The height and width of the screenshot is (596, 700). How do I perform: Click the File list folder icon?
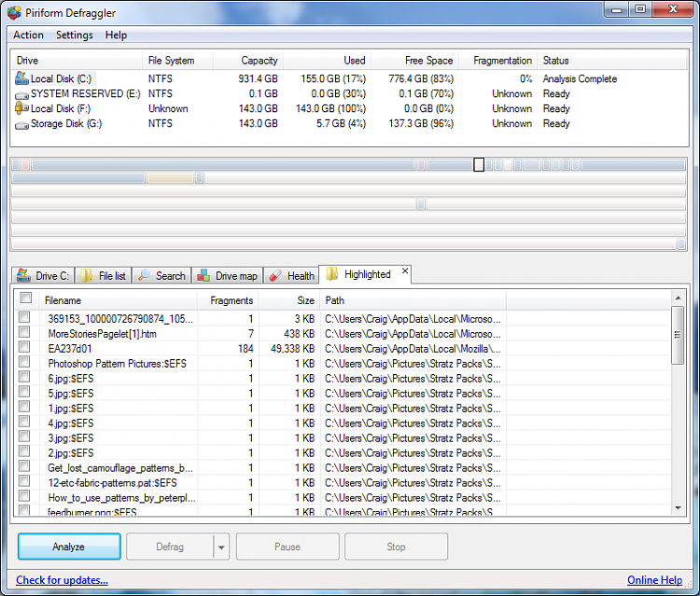pos(86,275)
